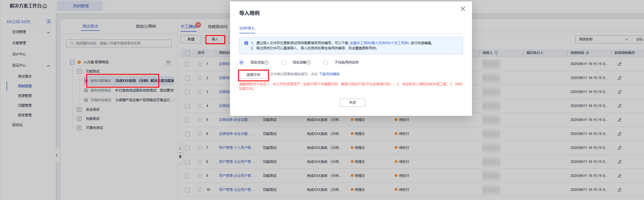644x200 pixels.
Task: Switch to the 测试需求 tab
Action: pyautogui.click(x=90, y=26)
